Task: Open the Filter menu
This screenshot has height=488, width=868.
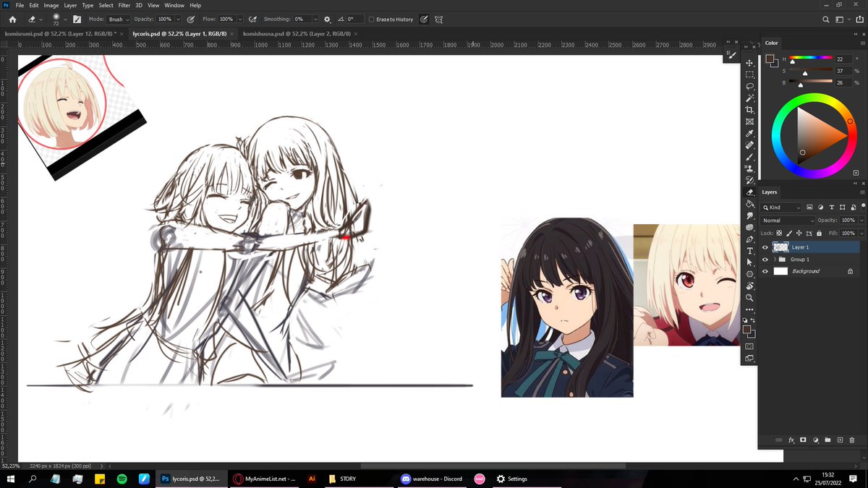Action: (x=124, y=5)
